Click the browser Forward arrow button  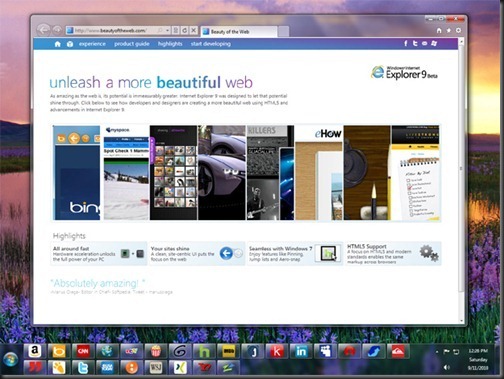point(57,30)
